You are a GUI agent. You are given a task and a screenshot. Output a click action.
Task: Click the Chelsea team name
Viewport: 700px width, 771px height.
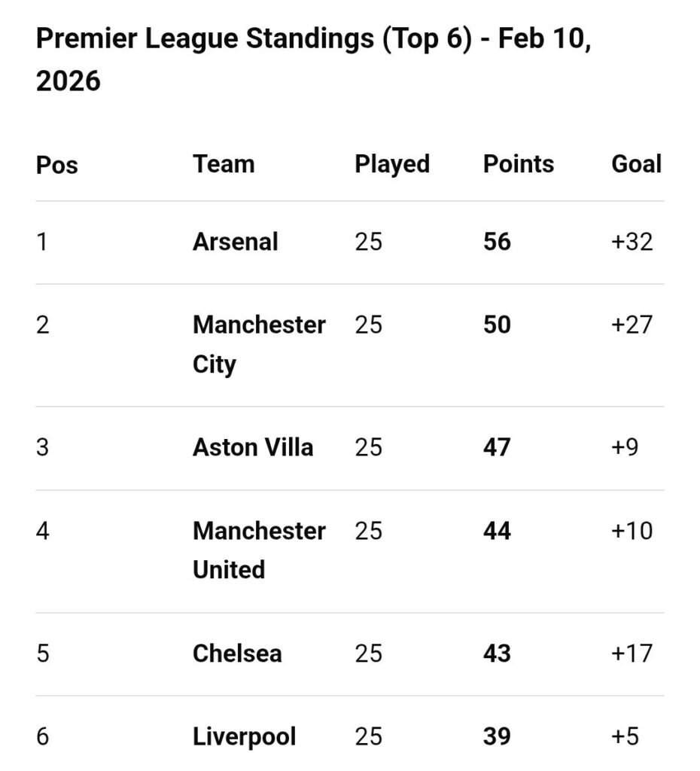click(237, 653)
